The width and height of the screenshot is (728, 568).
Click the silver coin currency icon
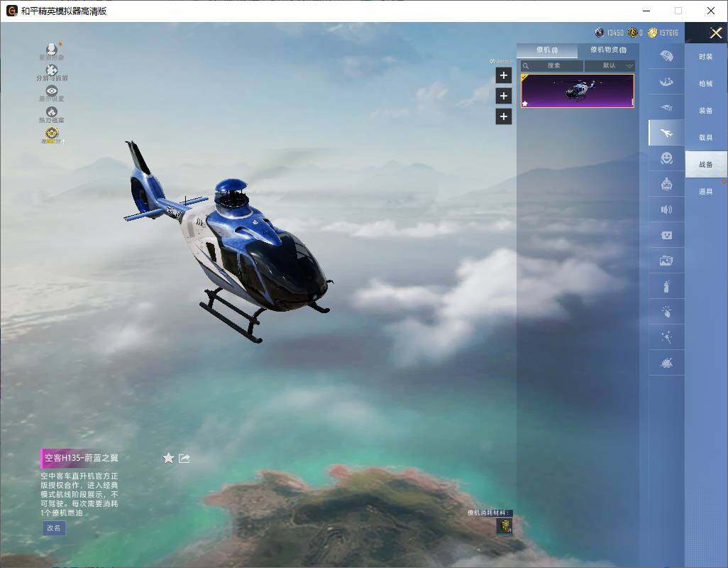pyautogui.click(x=600, y=33)
